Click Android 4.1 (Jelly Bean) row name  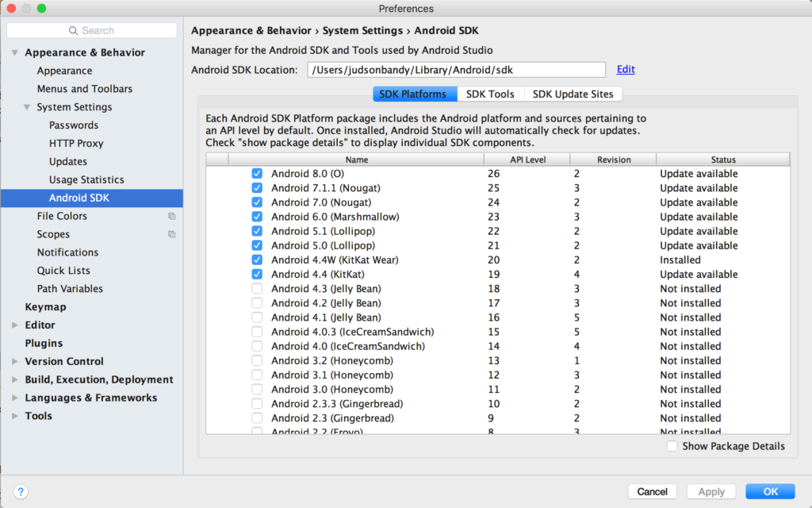pos(326,317)
